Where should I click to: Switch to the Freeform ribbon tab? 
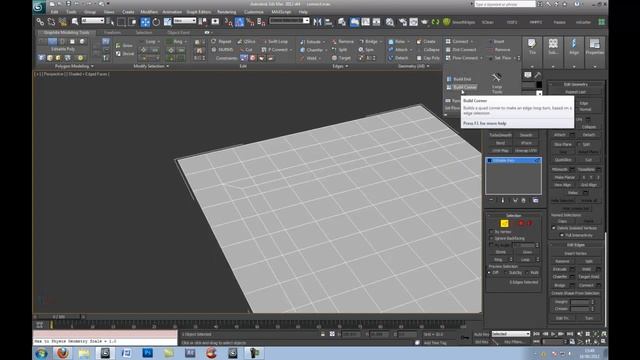(112, 32)
